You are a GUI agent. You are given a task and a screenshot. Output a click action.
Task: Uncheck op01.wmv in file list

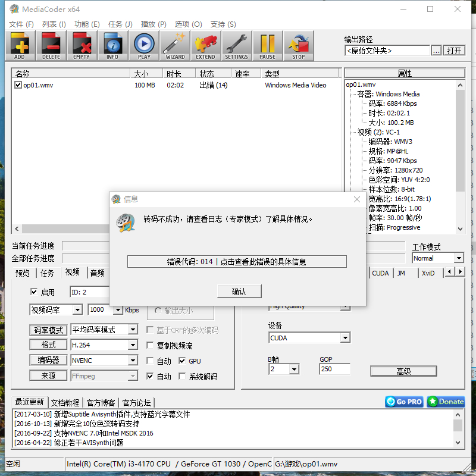[18, 85]
